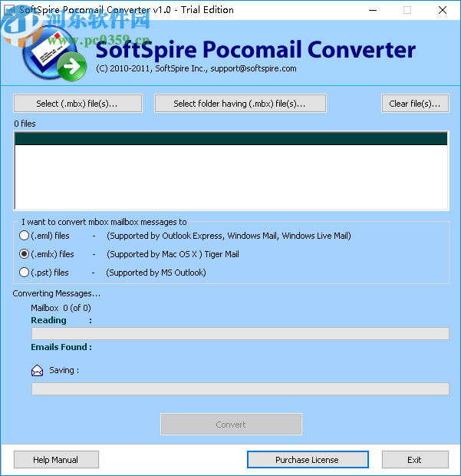Clear the file list with Clear file(s)...

point(415,104)
